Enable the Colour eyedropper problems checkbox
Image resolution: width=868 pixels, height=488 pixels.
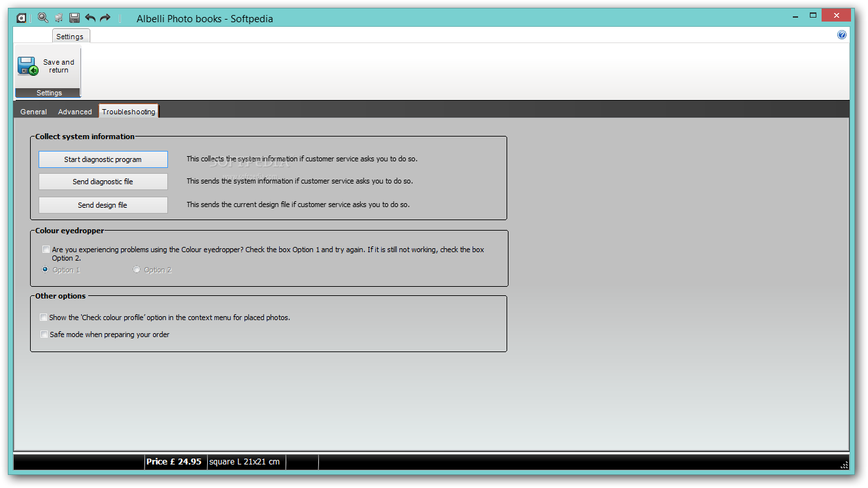point(46,250)
